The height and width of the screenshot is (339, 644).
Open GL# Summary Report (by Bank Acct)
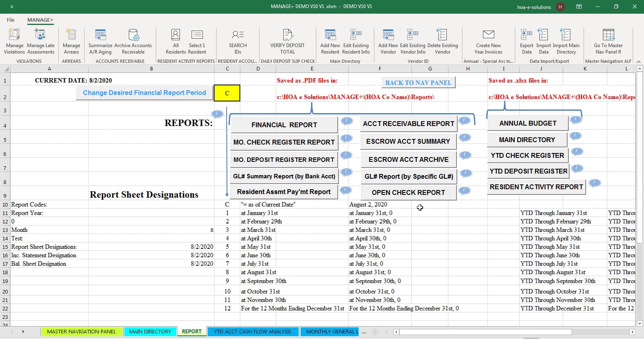284,176
